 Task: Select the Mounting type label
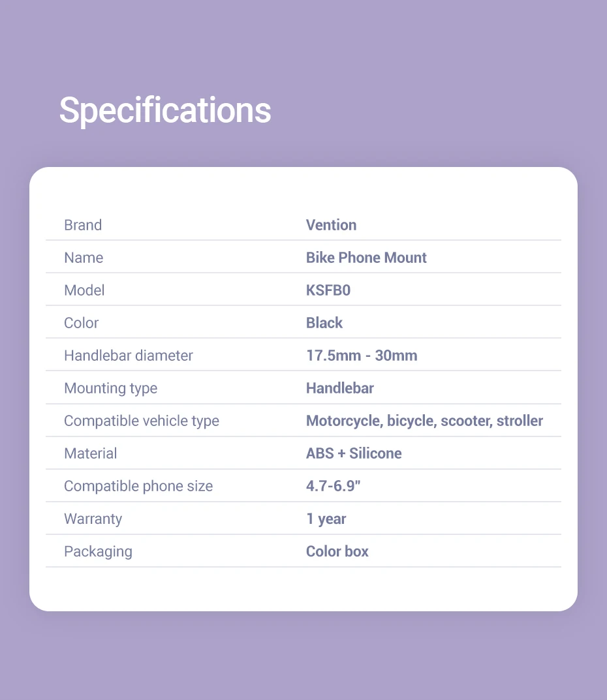click(x=110, y=388)
